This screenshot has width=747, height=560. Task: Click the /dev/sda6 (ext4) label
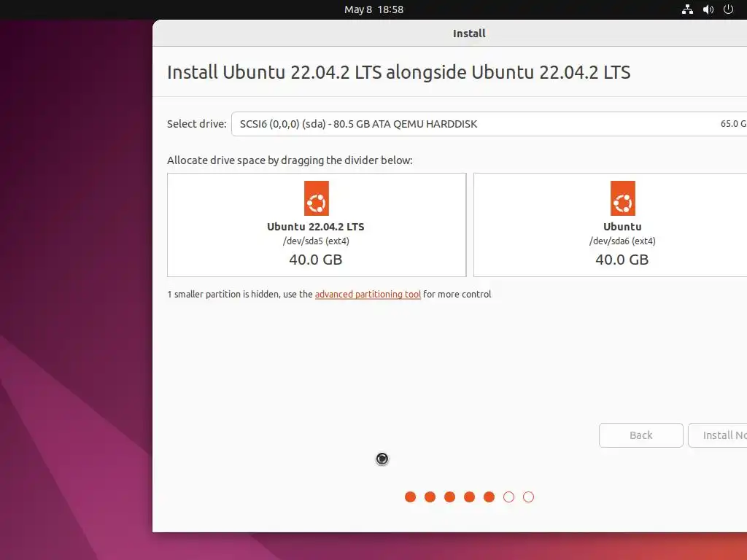622,241
